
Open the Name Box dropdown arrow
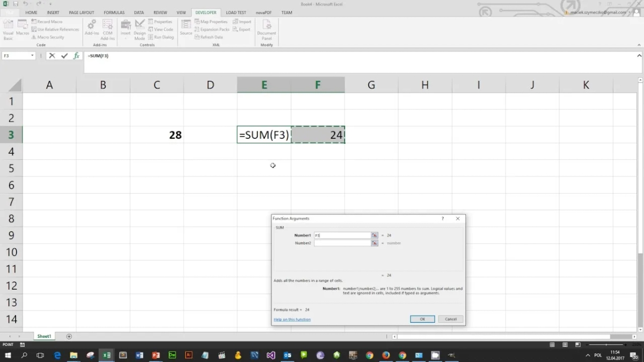(x=32, y=56)
